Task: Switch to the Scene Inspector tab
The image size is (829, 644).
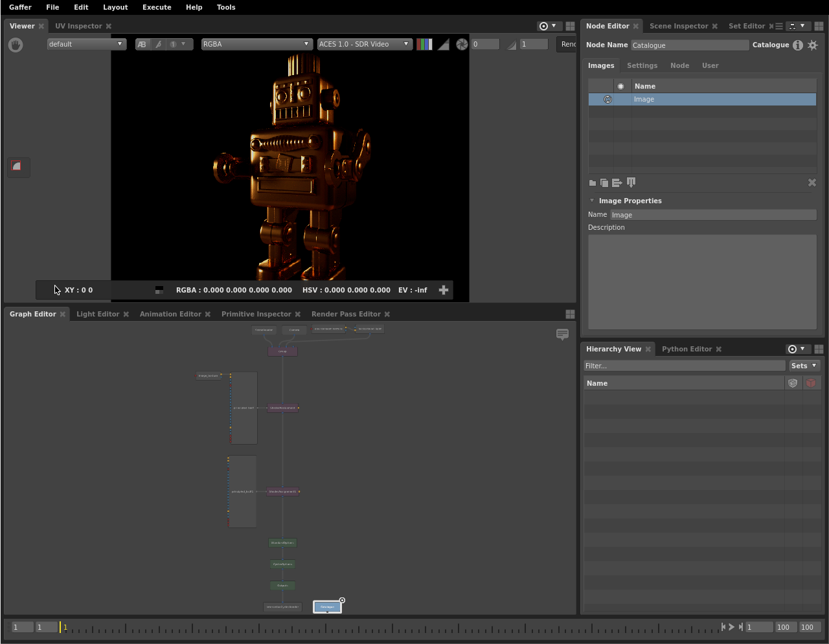Action: pos(679,26)
